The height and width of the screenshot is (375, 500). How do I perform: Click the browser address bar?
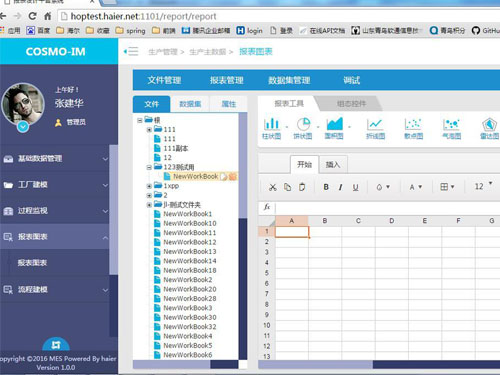279,16
